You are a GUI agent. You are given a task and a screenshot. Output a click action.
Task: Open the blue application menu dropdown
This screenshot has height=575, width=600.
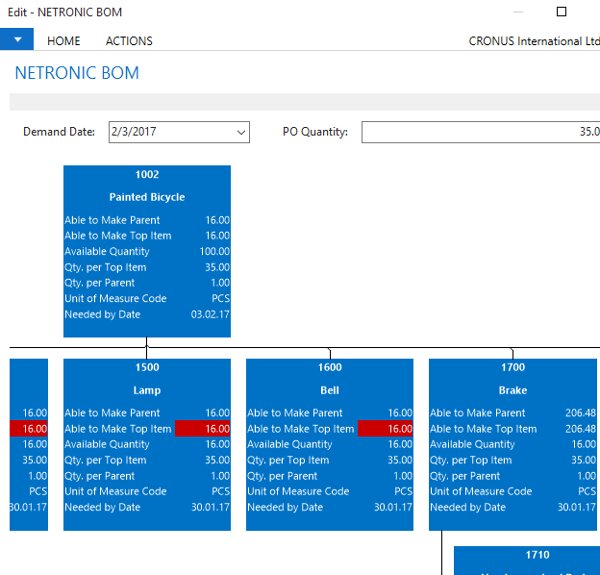tap(17, 39)
